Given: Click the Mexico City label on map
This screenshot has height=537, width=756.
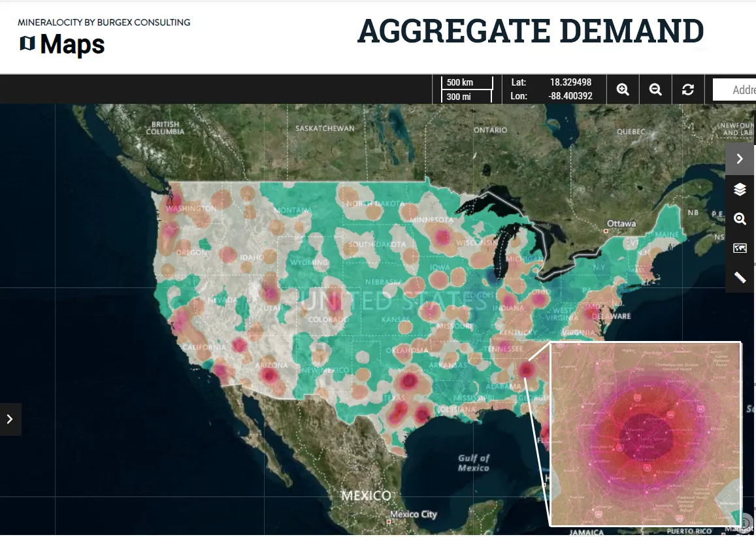Looking at the screenshot, I should (413, 514).
